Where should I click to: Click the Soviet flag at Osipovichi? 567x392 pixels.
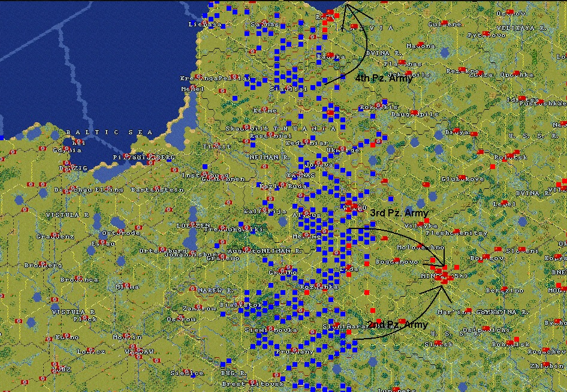[x=486, y=328]
